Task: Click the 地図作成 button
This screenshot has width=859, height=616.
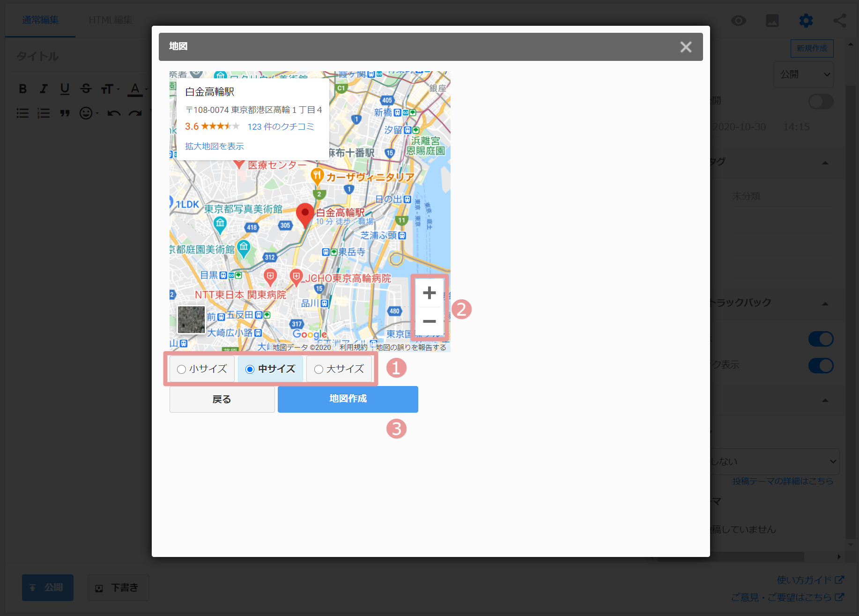Action: 348,399
